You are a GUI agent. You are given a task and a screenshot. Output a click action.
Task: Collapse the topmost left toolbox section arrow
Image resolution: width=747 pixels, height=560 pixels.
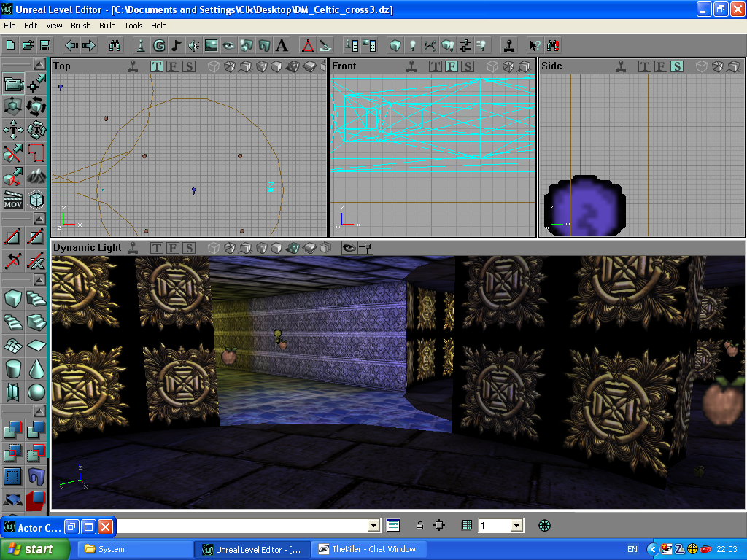click(38, 64)
